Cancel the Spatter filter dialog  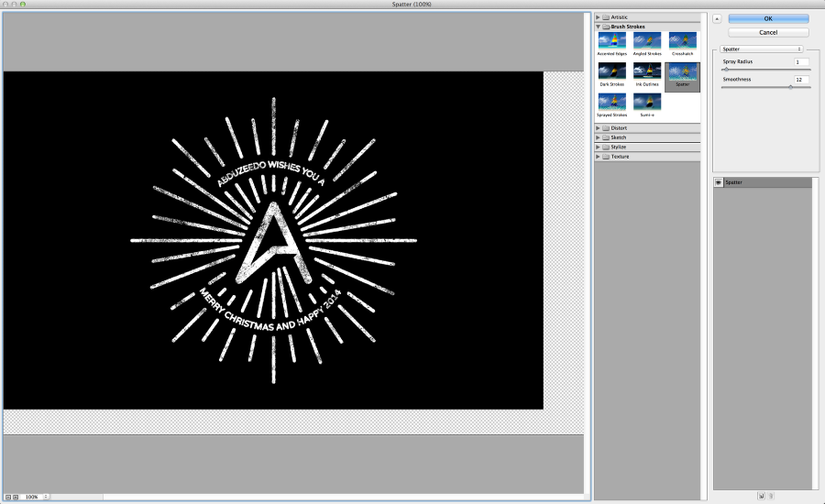768,33
